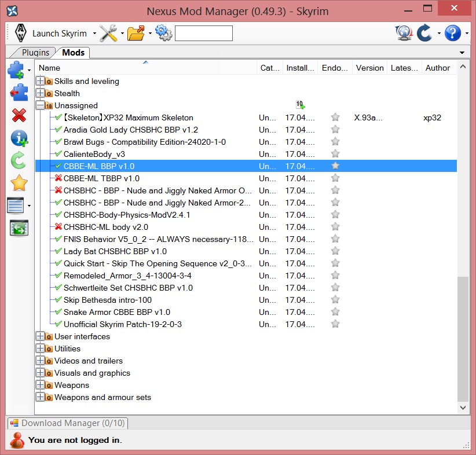Screen dimensions: 476x455
Task: Sort by Latest version column header
Action: click(x=404, y=68)
